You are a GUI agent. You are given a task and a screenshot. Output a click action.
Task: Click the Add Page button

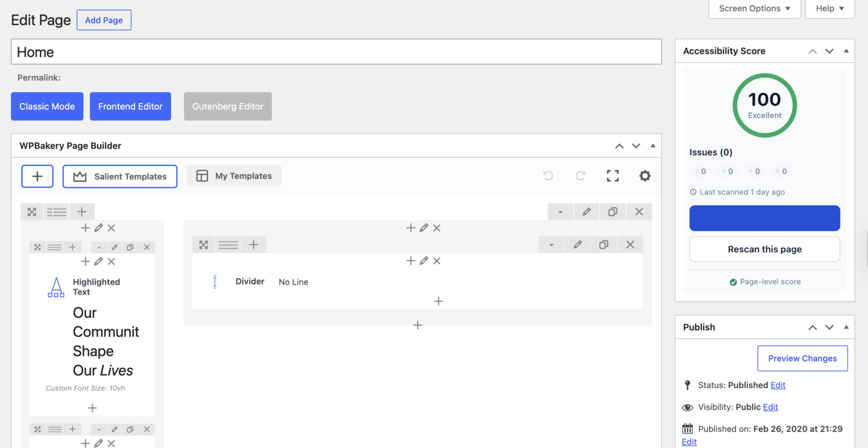(x=104, y=20)
